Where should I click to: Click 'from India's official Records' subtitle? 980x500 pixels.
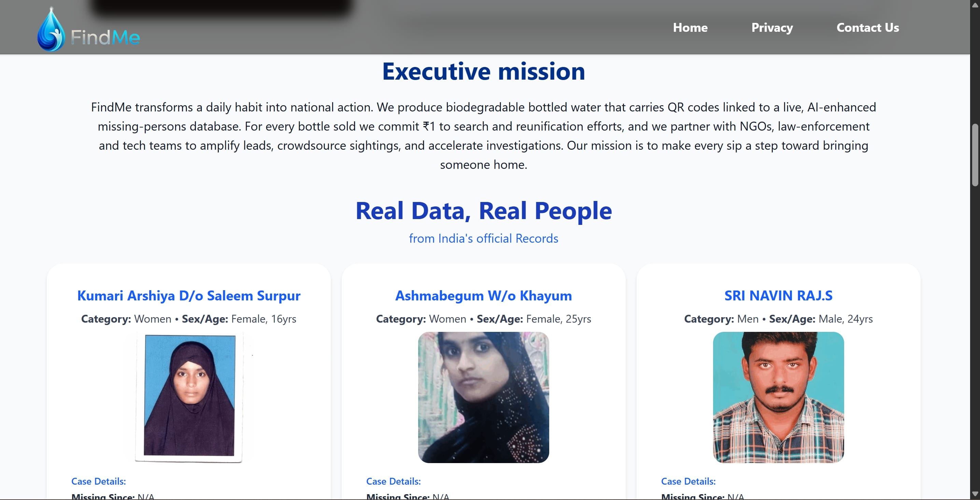483,239
